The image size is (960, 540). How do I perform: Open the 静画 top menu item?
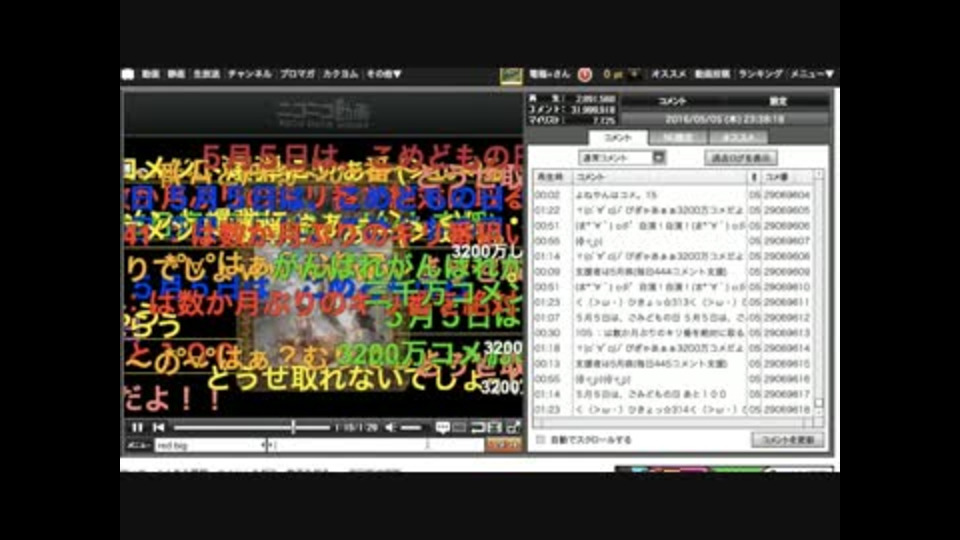tap(176, 74)
